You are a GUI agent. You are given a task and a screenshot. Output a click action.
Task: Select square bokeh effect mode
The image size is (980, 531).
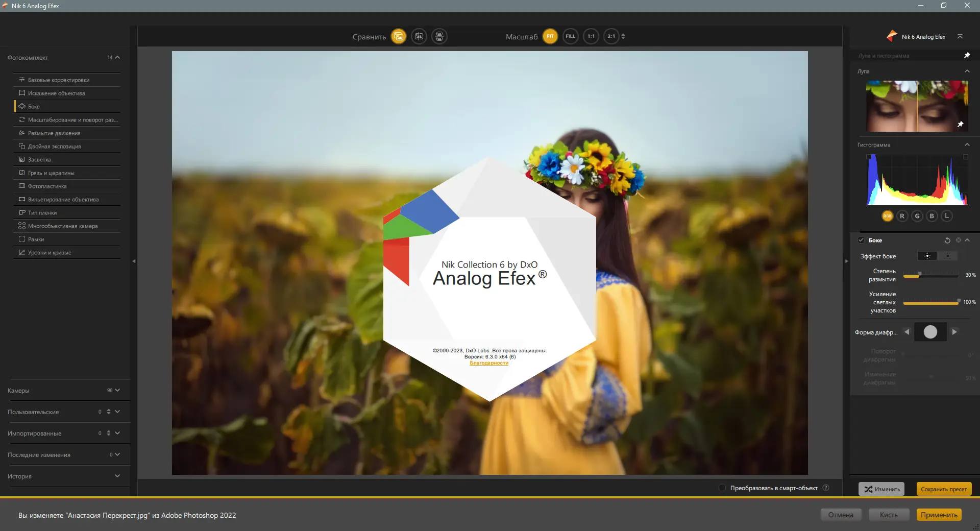pos(948,256)
